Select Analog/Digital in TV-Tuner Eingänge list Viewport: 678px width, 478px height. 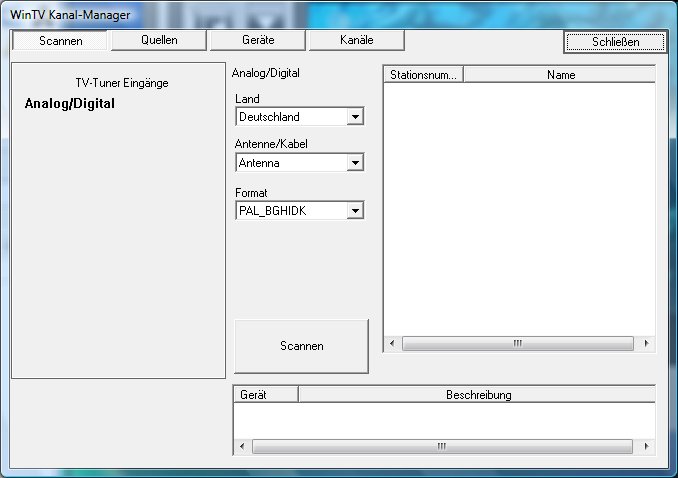point(70,103)
